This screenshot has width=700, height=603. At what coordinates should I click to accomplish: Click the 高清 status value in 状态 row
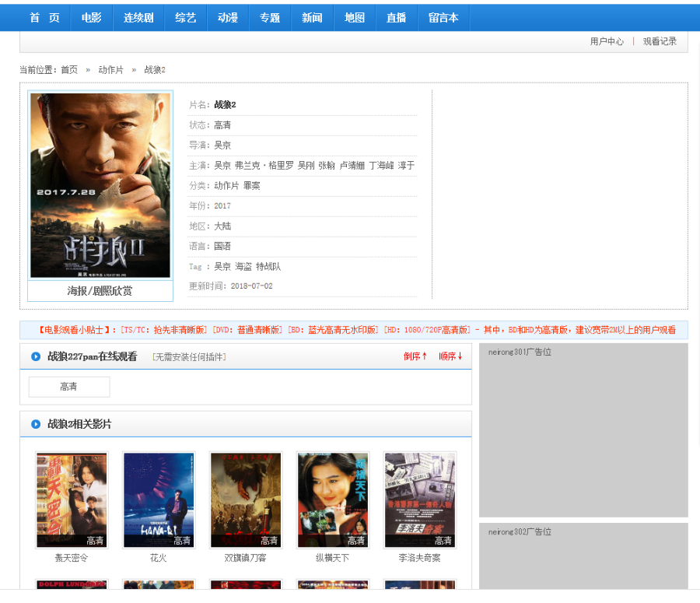click(222, 125)
